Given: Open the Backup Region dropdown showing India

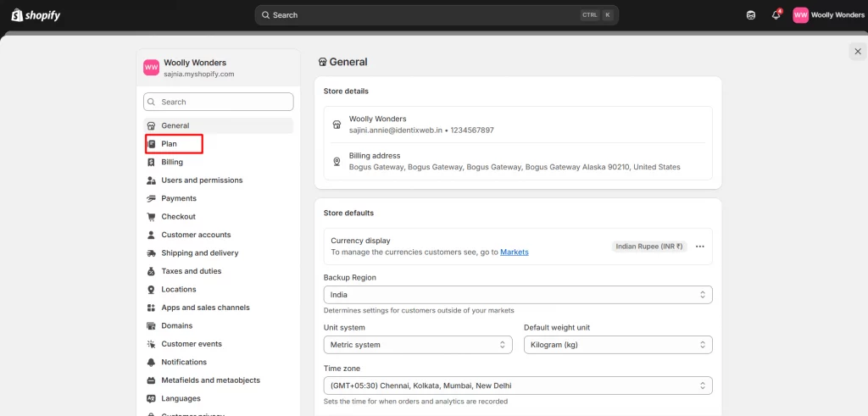Looking at the screenshot, I should tap(518, 295).
